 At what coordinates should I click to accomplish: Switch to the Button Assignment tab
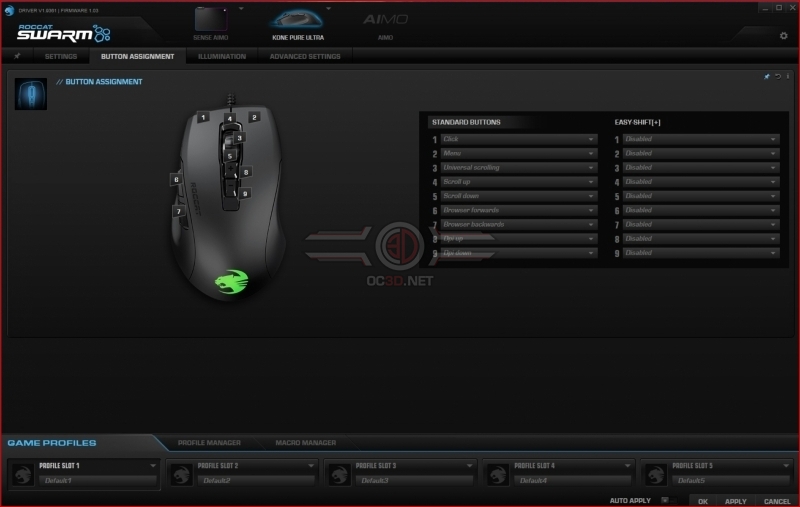137,56
